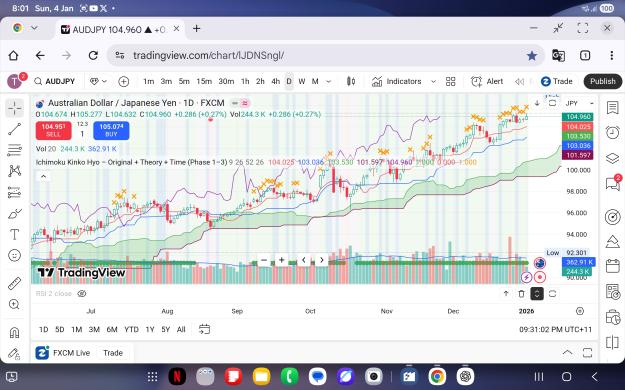625x390 pixels.
Task: Select the ruler measure tool
Action: [x=15, y=284]
